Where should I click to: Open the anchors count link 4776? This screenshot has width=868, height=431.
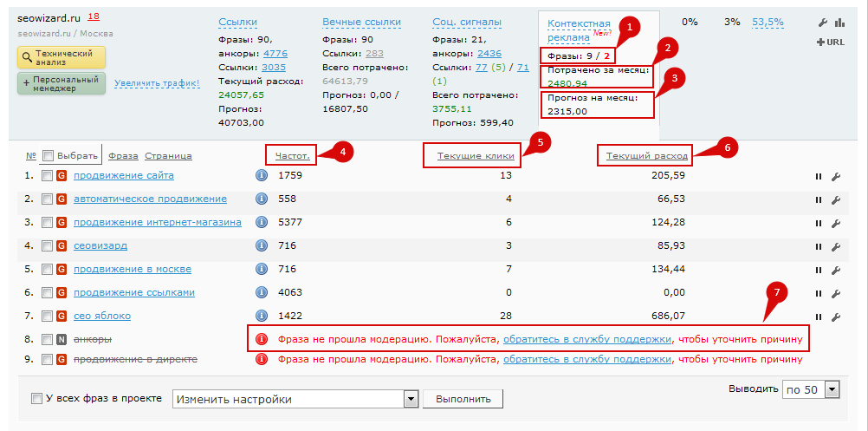275,54
